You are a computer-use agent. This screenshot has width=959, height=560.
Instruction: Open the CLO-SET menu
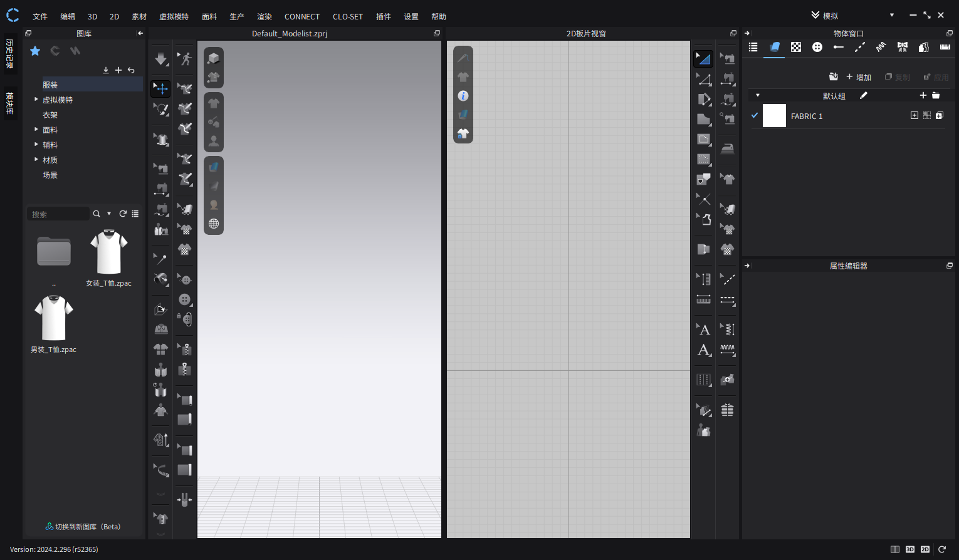coord(348,17)
